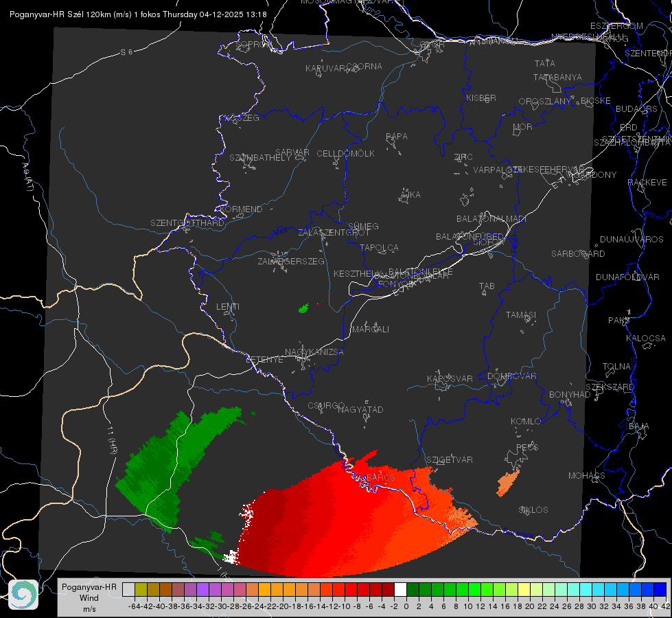
Task: Click the 'KAPOSVÁR' city label
Action: [450, 378]
